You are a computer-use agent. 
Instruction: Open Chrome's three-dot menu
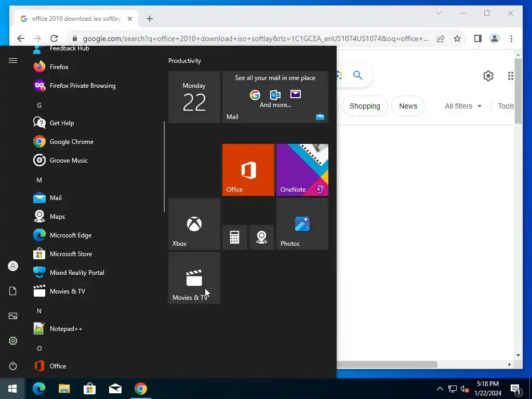[x=511, y=38]
